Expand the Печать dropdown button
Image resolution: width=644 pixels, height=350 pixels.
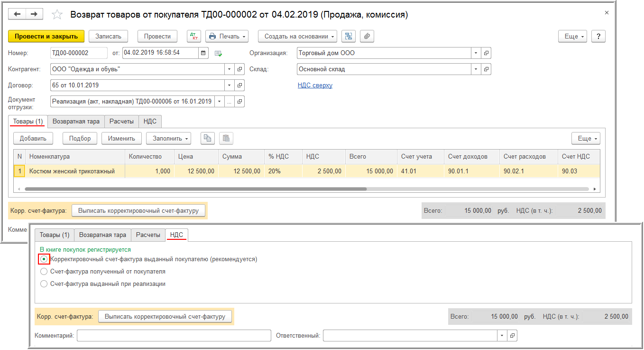click(227, 36)
